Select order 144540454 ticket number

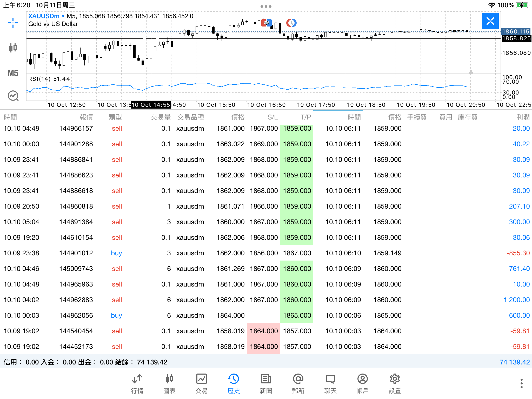tap(76, 331)
